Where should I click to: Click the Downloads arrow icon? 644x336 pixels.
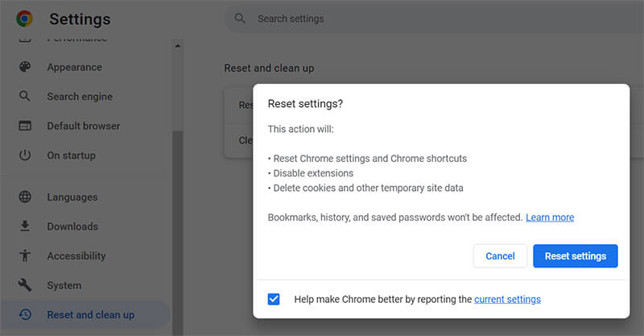pos(25,226)
